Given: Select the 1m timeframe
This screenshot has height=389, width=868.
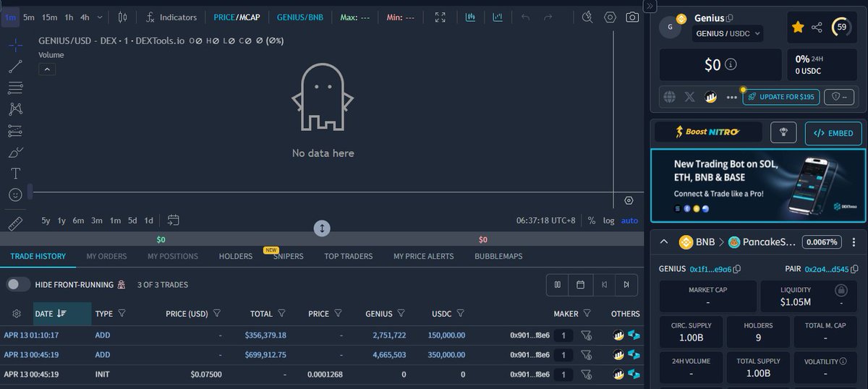Looking at the screenshot, I should [10, 17].
